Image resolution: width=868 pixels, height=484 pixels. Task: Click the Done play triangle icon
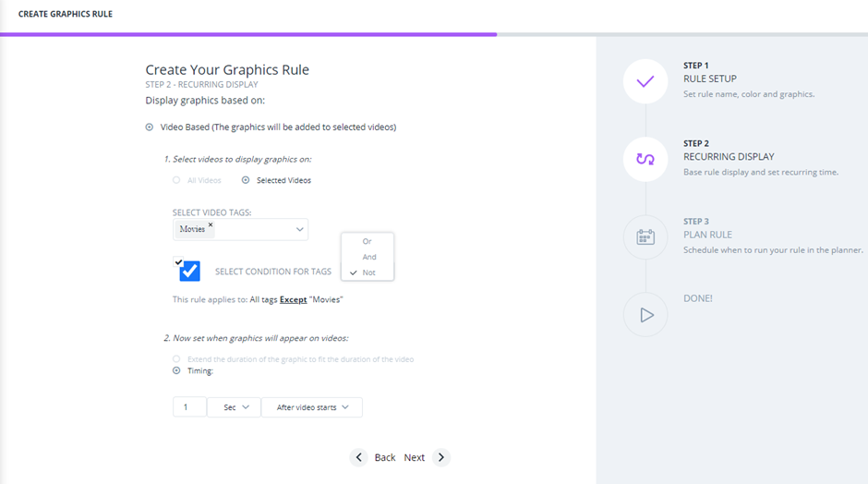645,315
